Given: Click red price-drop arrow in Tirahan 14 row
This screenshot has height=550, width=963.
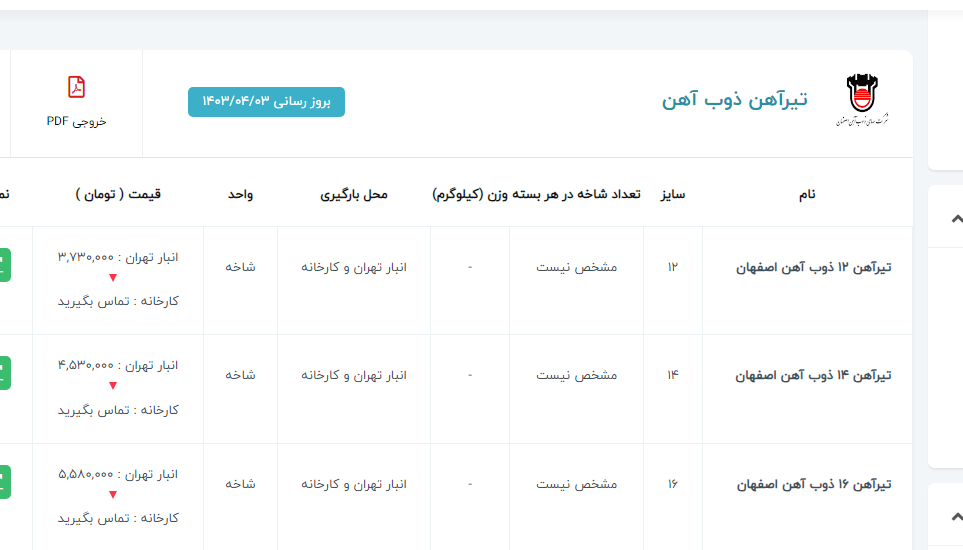Looking at the screenshot, I should coord(113,386).
